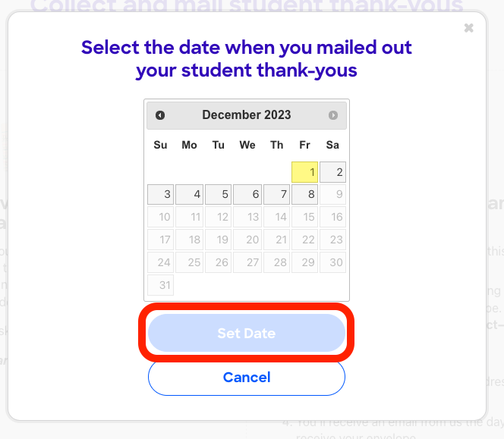The width and height of the screenshot is (504, 439).
Task: Click the December 17 date cell
Action: [x=161, y=240]
